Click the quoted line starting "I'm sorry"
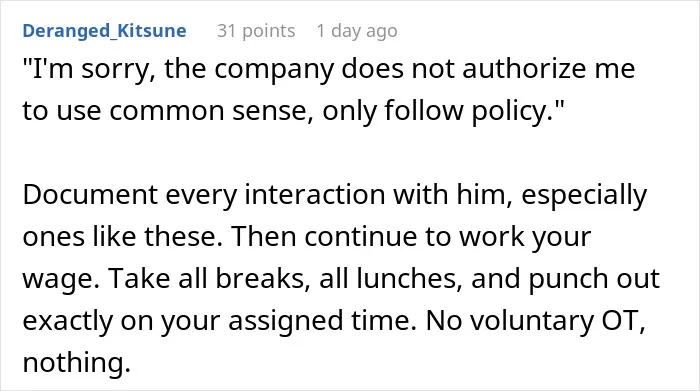Screen dimensions: 700x391 click(x=329, y=70)
